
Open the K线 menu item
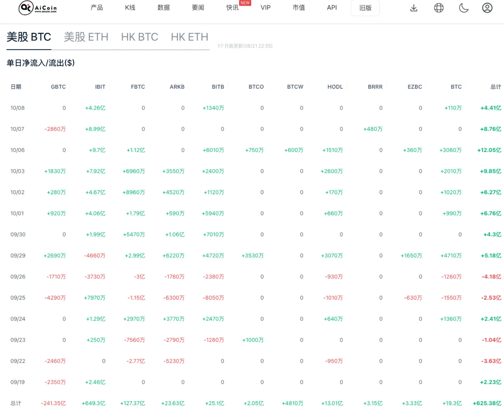click(130, 8)
